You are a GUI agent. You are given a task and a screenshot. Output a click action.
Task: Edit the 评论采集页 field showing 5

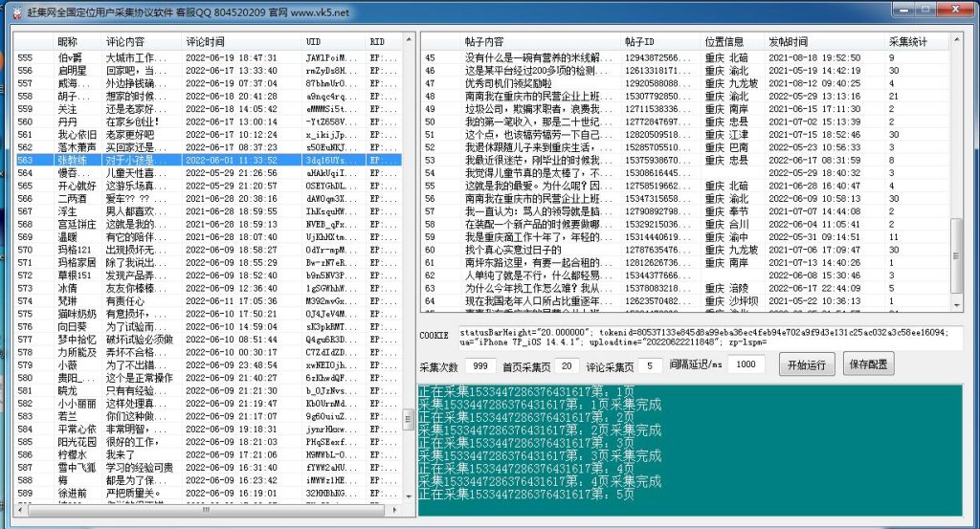click(x=650, y=366)
